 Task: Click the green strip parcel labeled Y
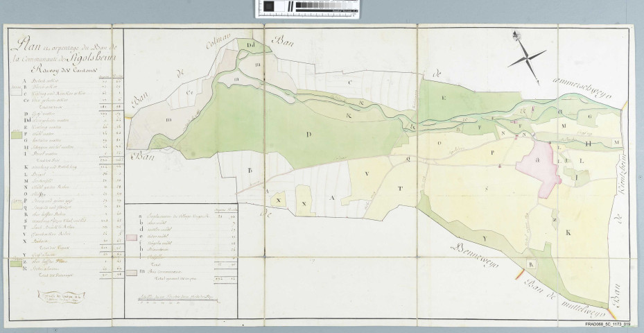tap(485, 238)
